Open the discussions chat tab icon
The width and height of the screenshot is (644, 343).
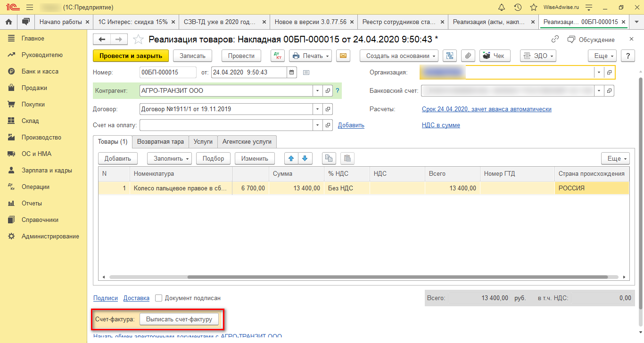[x=25, y=22]
